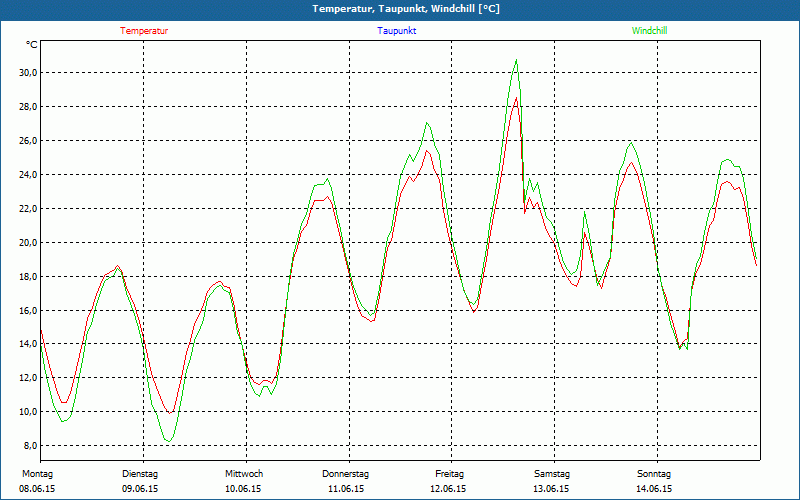Click the 30,0 y-axis value
Screen dimensions: 800x500
(28, 72)
